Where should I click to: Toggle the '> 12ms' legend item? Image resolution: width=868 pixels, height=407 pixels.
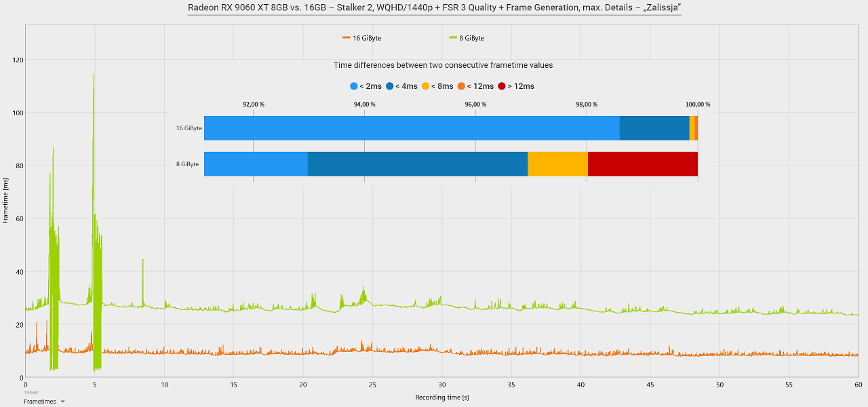(516, 86)
